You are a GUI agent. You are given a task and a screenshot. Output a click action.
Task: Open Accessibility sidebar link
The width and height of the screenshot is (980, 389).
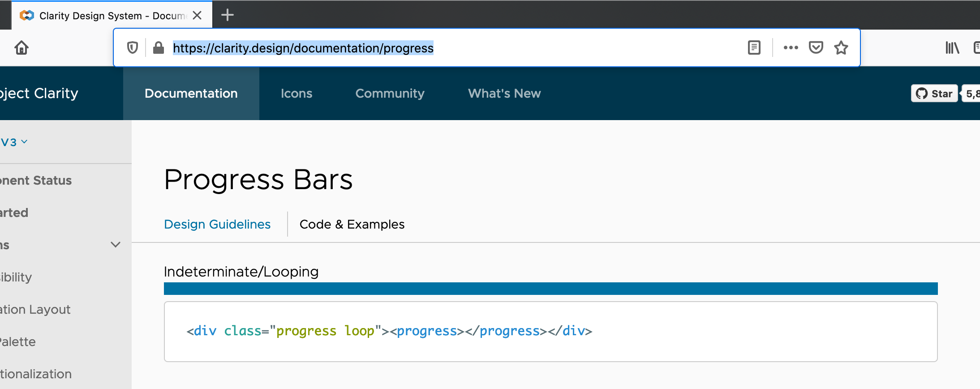16,277
